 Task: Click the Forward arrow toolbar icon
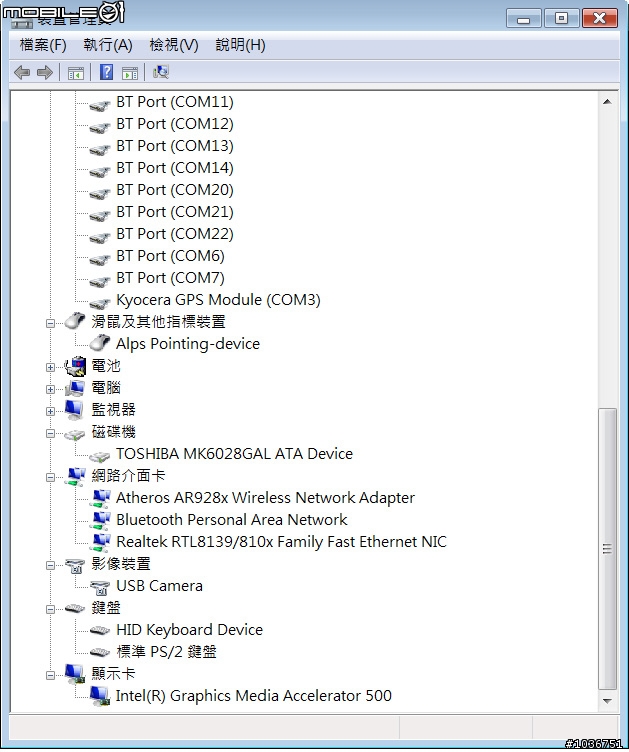pyautogui.click(x=45, y=72)
